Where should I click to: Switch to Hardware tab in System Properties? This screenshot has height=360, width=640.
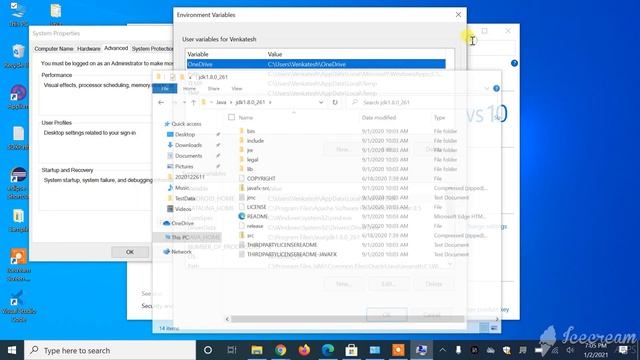89,49
